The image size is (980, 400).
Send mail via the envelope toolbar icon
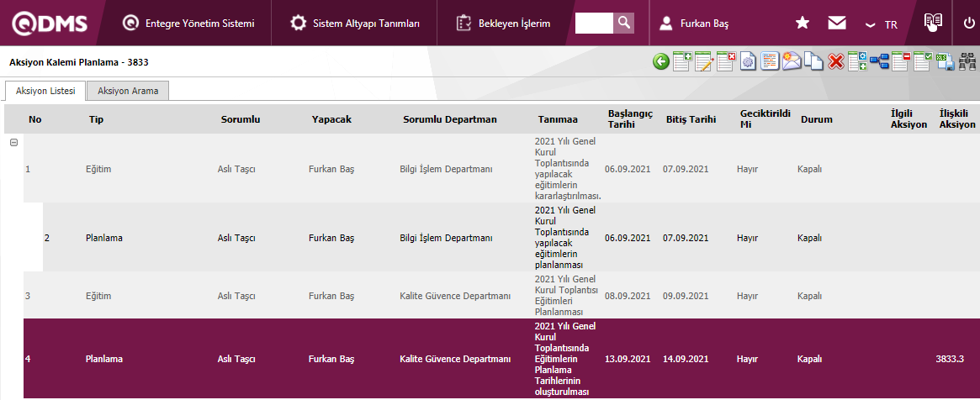[x=792, y=61]
